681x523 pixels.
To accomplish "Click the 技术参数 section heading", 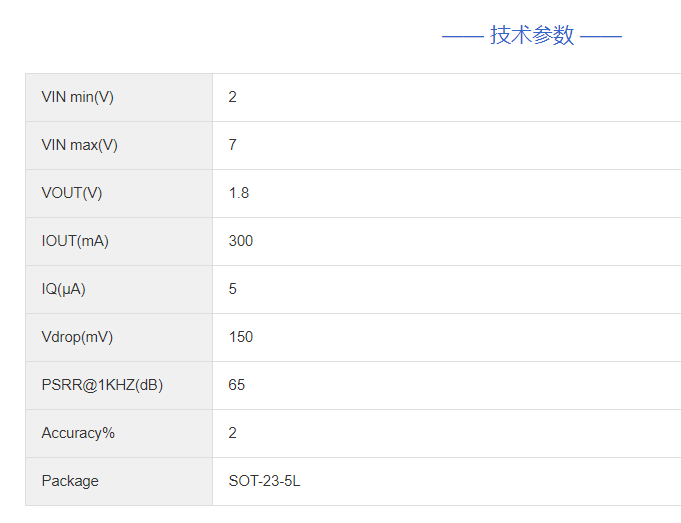I will [532, 36].
